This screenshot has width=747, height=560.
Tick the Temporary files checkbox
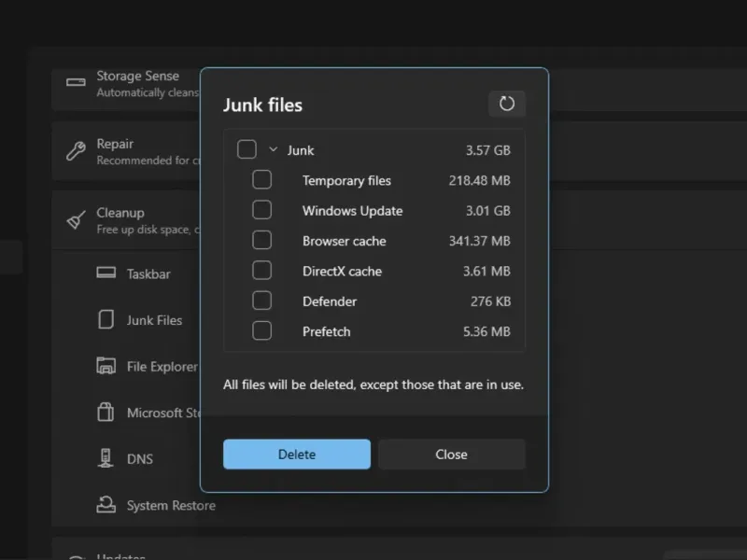[x=262, y=180]
